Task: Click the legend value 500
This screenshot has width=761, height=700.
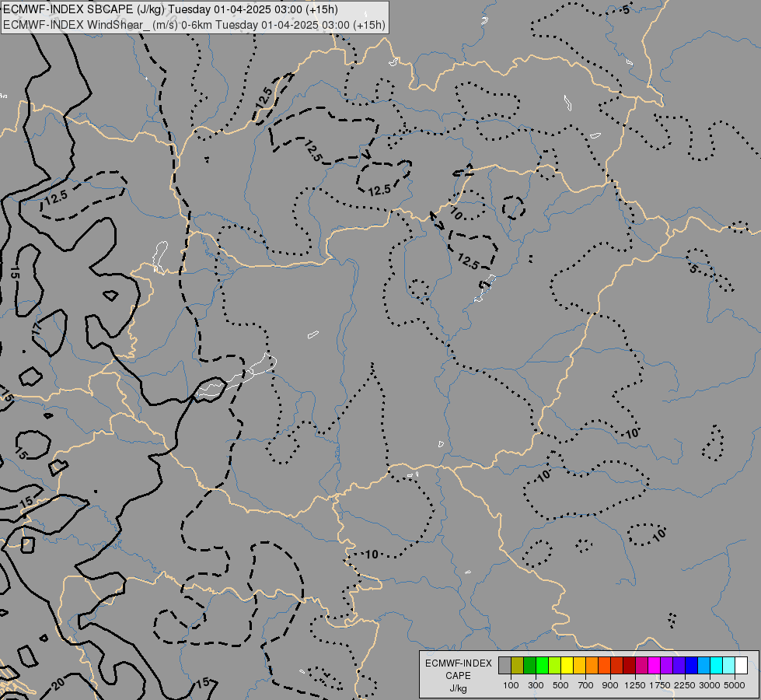Action: coord(560,685)
